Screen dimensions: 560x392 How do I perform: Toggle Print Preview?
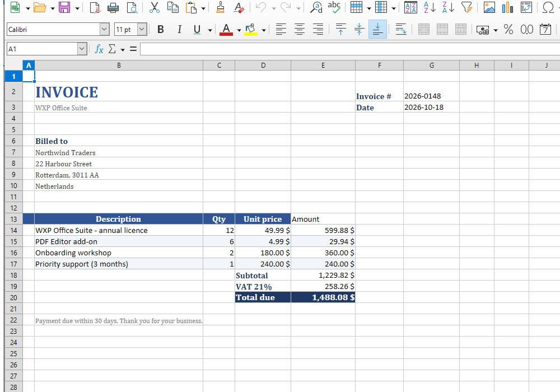click(132, 7)
